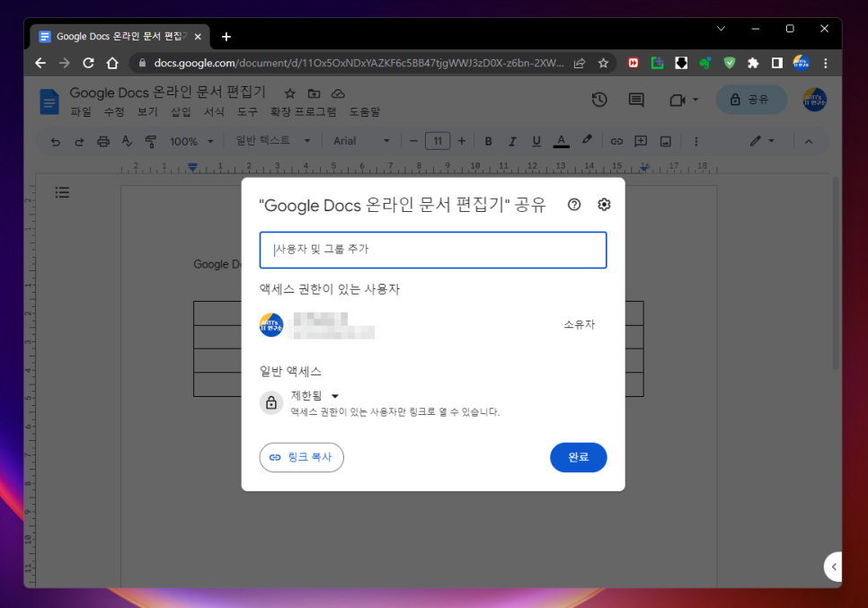This screenshot has width=868, height=608.
Task: Expand the 제한됨 access dropdown
Action: [x=315, y=395]
